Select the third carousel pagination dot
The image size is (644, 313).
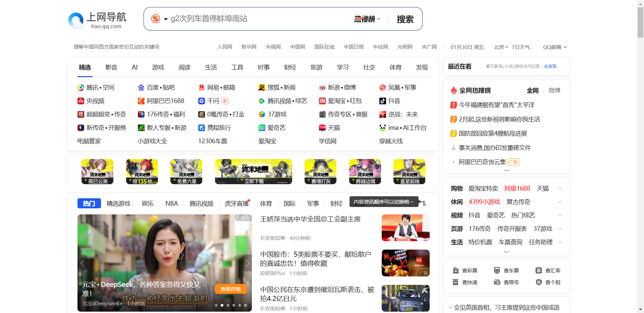[x=228, y=305]
